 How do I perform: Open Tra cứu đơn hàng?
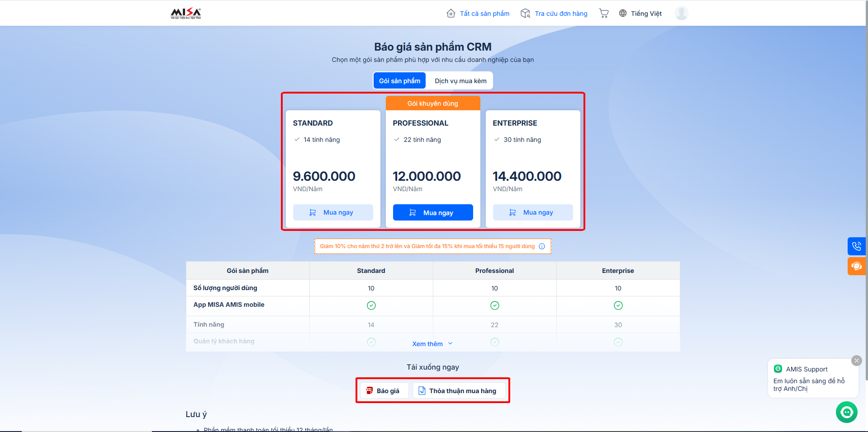[554, 14]
